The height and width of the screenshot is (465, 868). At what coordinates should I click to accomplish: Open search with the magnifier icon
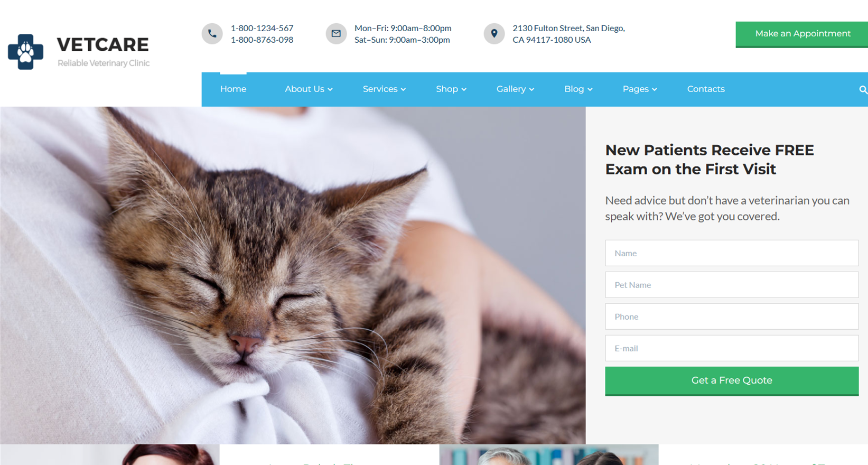coord(863,90)
